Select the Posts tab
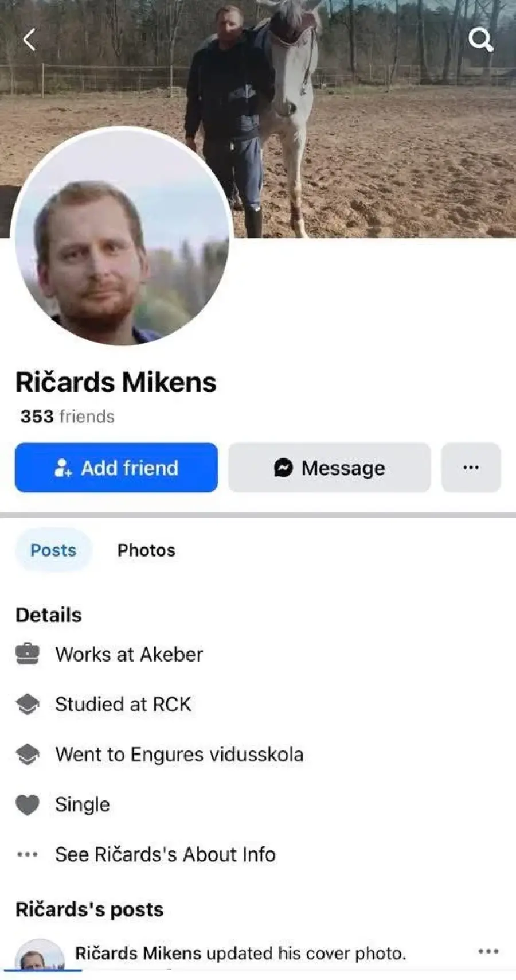The height and width of the screenshot is (980, 516). pos(53,550)
